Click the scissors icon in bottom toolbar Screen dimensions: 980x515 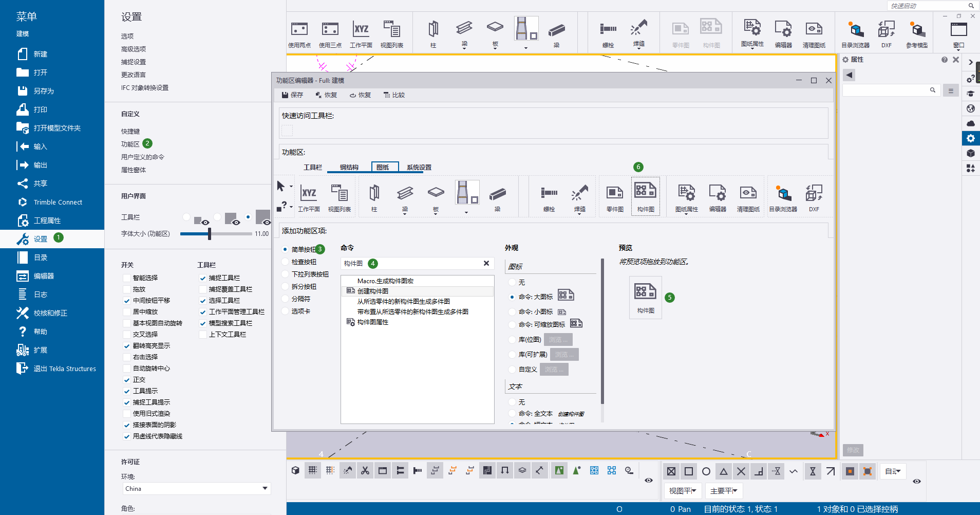point(365,470)
